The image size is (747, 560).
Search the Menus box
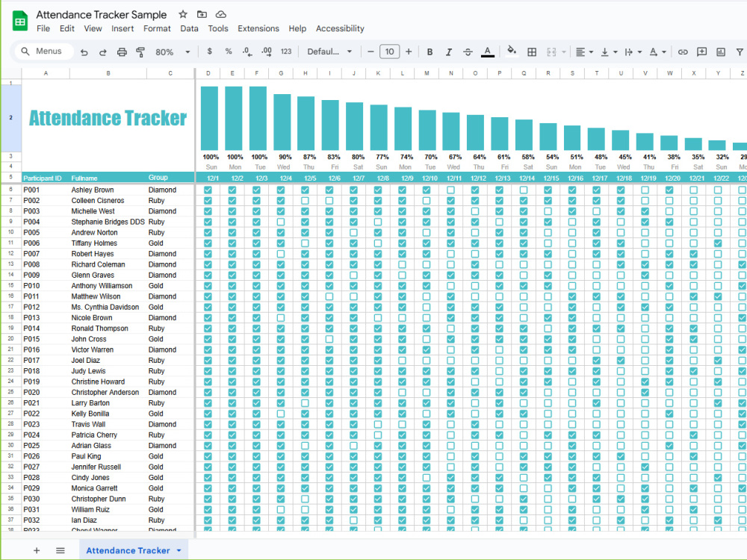point(44,52)
